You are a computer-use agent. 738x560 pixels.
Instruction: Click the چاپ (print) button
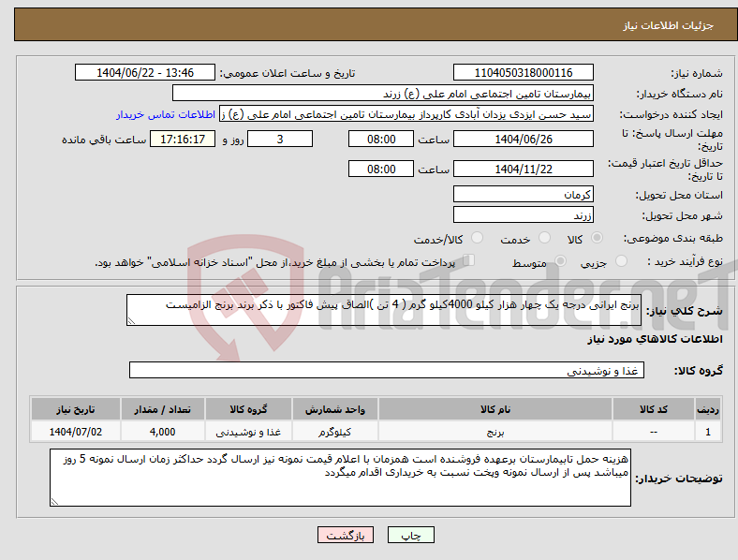coord(410,535)
